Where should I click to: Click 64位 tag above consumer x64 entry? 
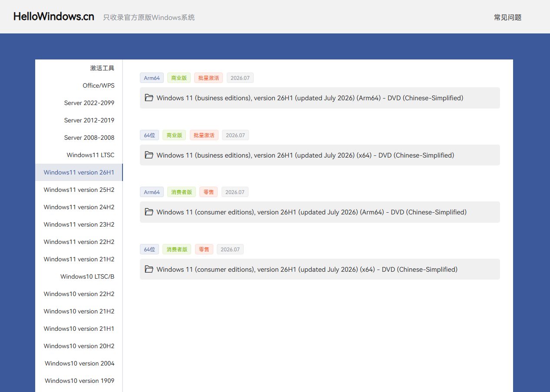[149, 249]
